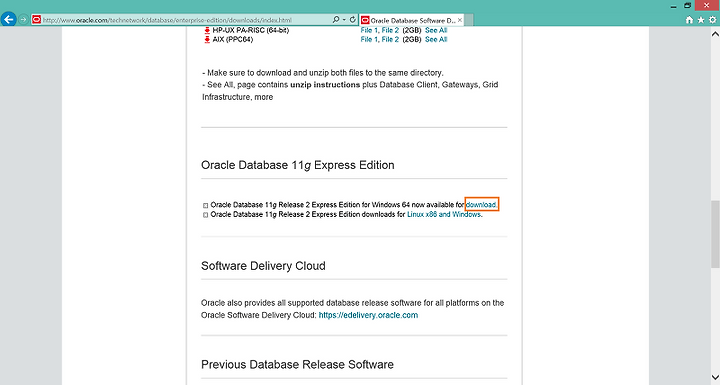
Task: Close the Oracle Database Software tab
Action: point(460,20)
